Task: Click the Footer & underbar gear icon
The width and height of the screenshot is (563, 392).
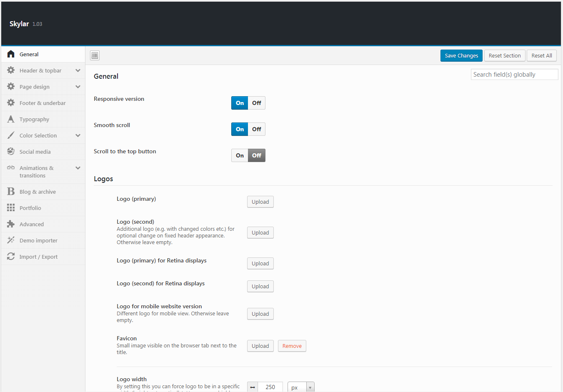Action: (x=11, y=103)
